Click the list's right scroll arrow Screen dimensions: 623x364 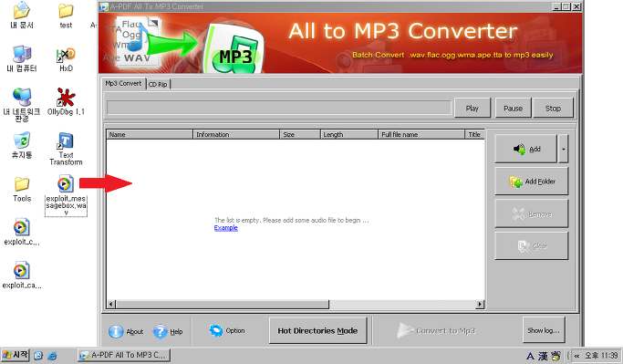point(480,305)
